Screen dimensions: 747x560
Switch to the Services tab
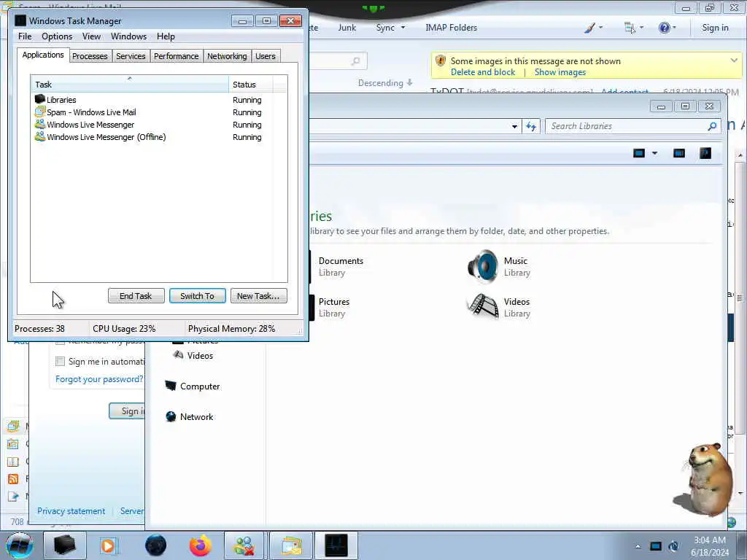[x=131, y=56]
